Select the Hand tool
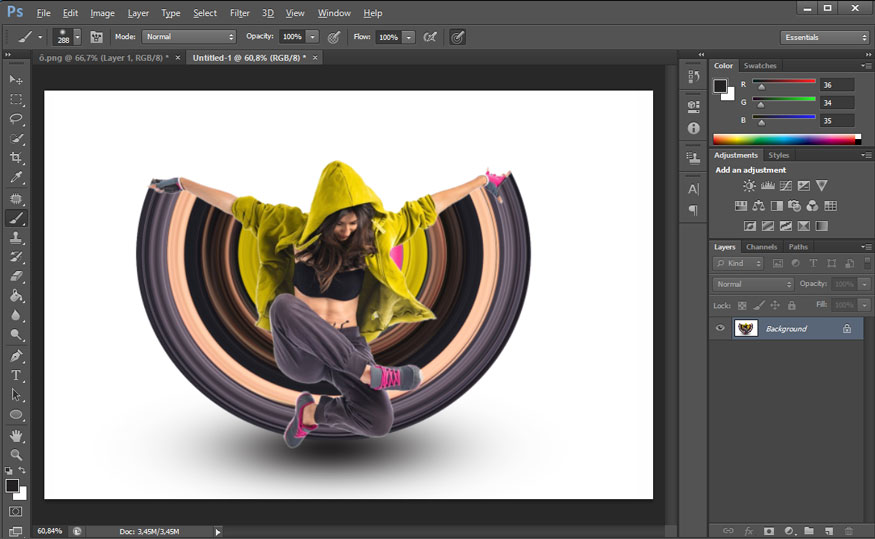Image resolution: width=875 pixels, height=539 pixels. (16, 436)
